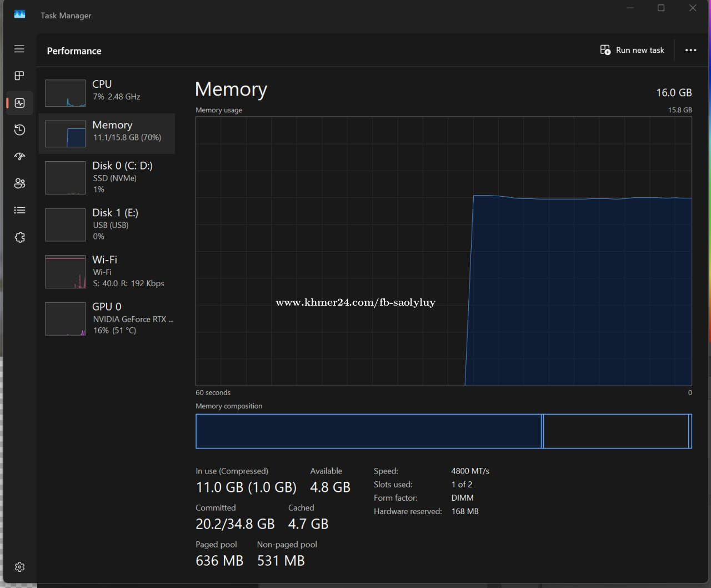Screen dimensions: 711x588
Task: Click the Speed value 4800 MT/s
Action: coord(470,471)
